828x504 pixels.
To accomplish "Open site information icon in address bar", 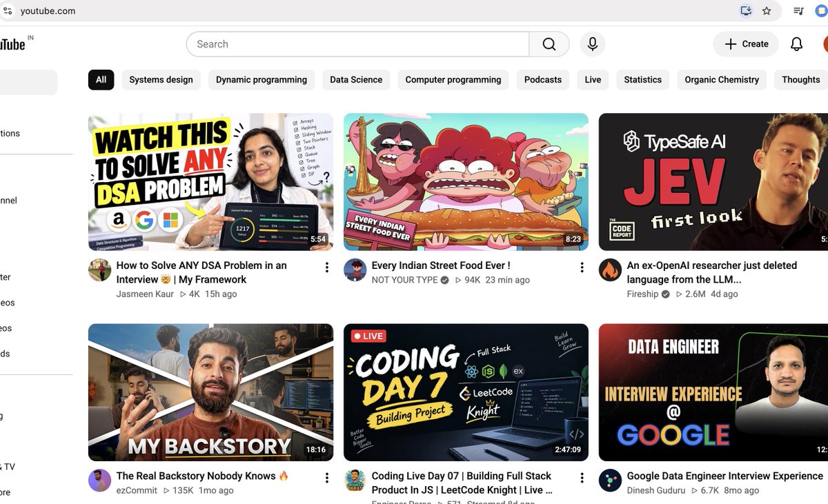I will [x=8, y=11].
